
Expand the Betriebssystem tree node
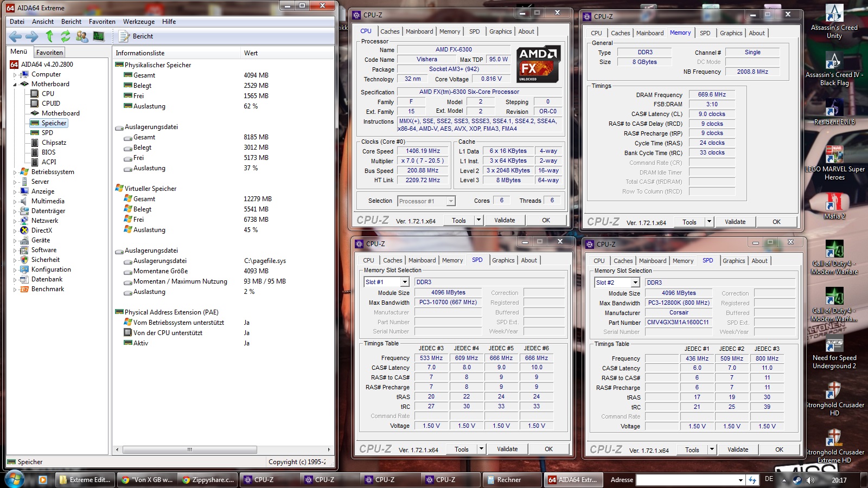click(15, 172)
